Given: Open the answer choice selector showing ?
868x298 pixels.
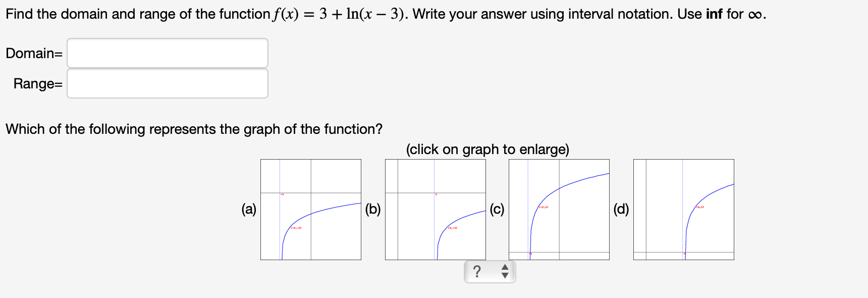Looking at the screenshot, I should (489, 271).
